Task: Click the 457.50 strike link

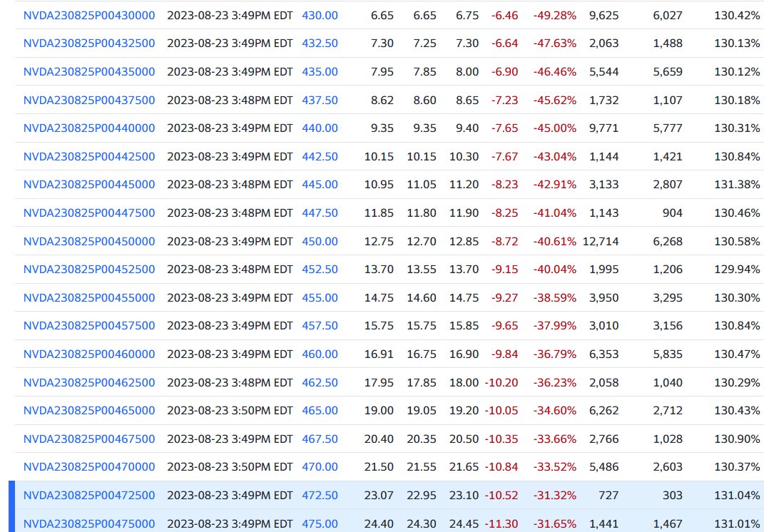Action: (x=320, y=325)
